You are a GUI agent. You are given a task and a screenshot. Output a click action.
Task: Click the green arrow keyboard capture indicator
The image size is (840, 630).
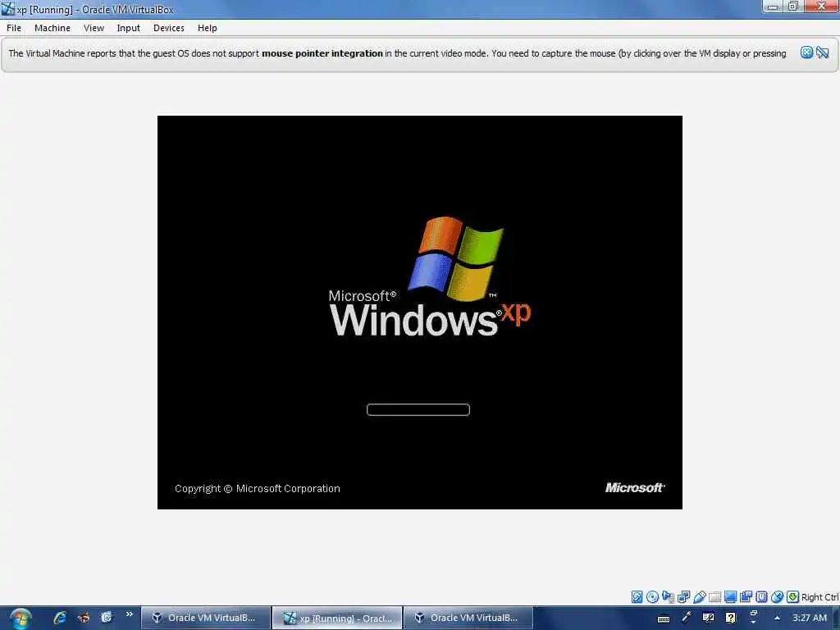click(x=793, y=597)
